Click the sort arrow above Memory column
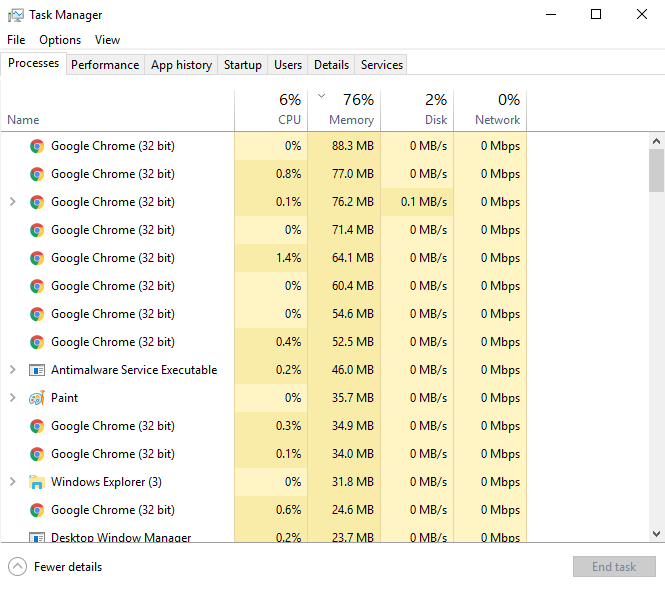Image resolution: width=665 pixels, height=589 pixels. pyautogui.click(x=321, y=96)
